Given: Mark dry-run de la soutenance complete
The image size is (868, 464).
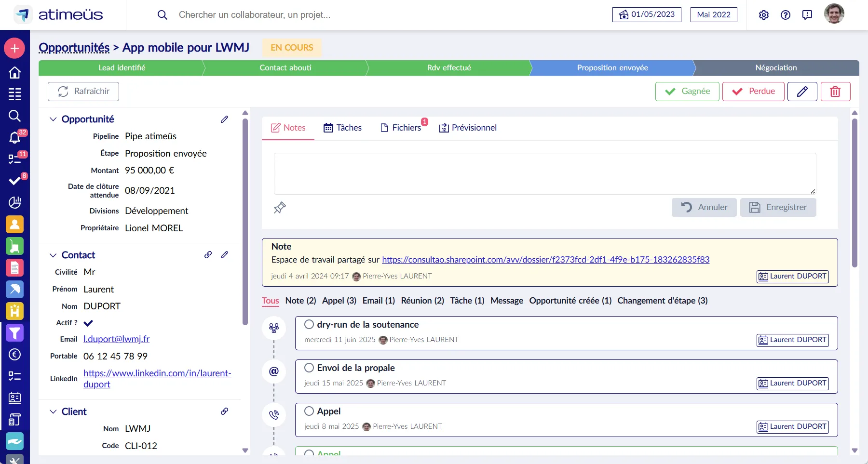Looking at the screenshot, I should pos(309,325).
